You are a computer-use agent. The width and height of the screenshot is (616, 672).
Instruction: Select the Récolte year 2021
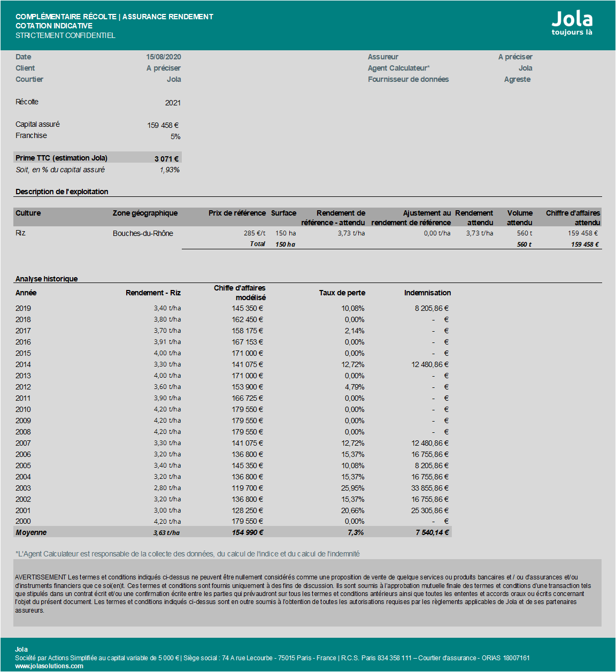pyautogui.click(x=173, y=103)
